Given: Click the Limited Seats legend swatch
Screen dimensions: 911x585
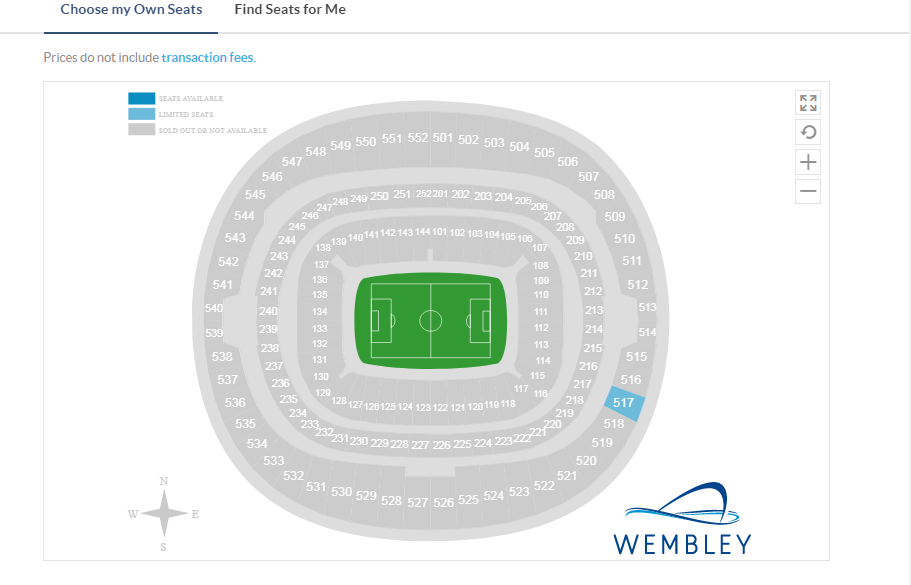Looking at the screenshot, I should (141, 114).
